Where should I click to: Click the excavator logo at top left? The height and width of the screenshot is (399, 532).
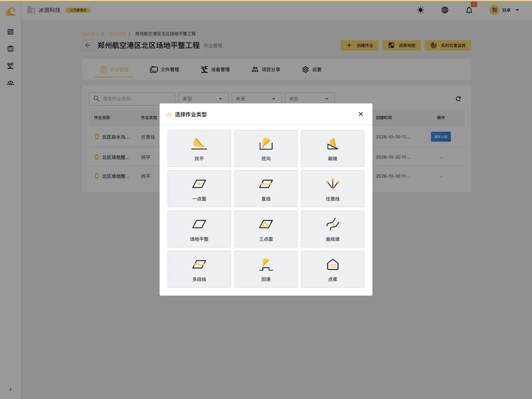(x=10, y=11)
